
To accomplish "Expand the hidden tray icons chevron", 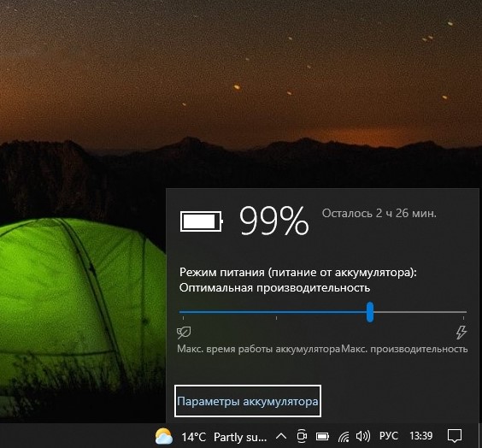I will click(x=281, y=436).
